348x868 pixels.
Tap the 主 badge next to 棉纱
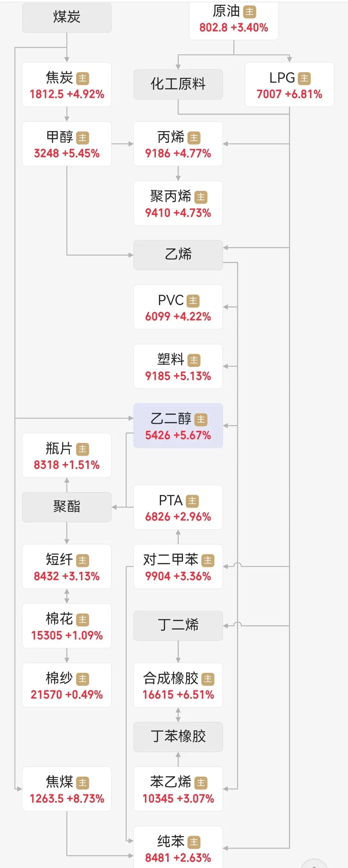pos(82,679)
